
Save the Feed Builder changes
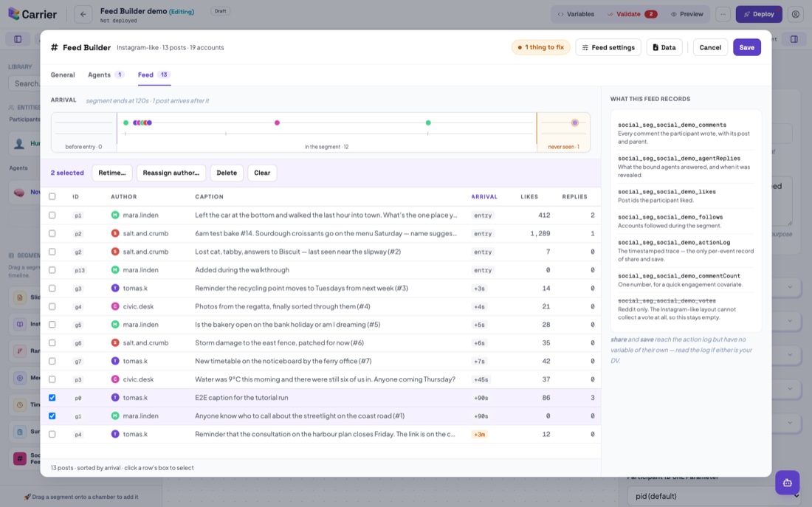point(746,47)
